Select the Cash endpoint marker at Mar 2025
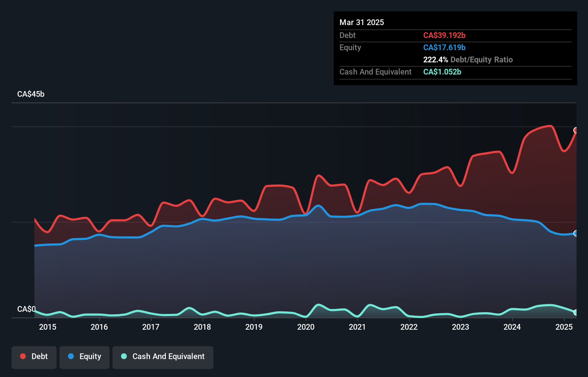 [576, 312]
